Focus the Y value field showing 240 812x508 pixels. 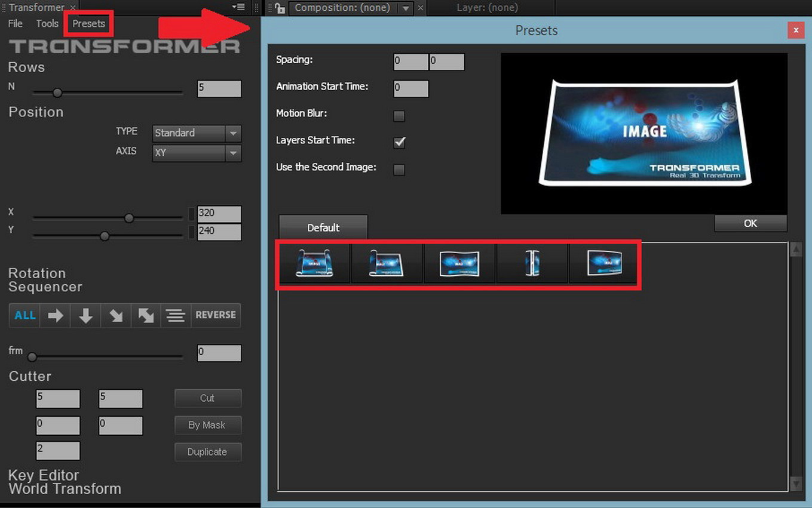[219, 232]
